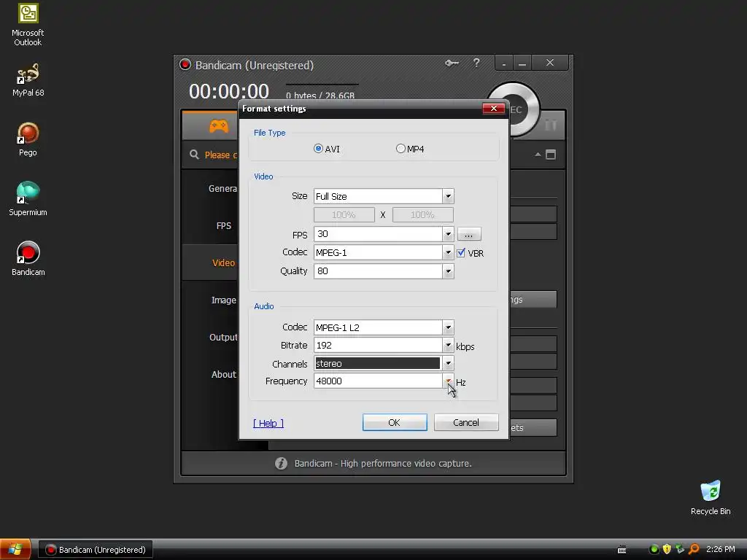Close the Format settings dialog

(x=494, y=109)
